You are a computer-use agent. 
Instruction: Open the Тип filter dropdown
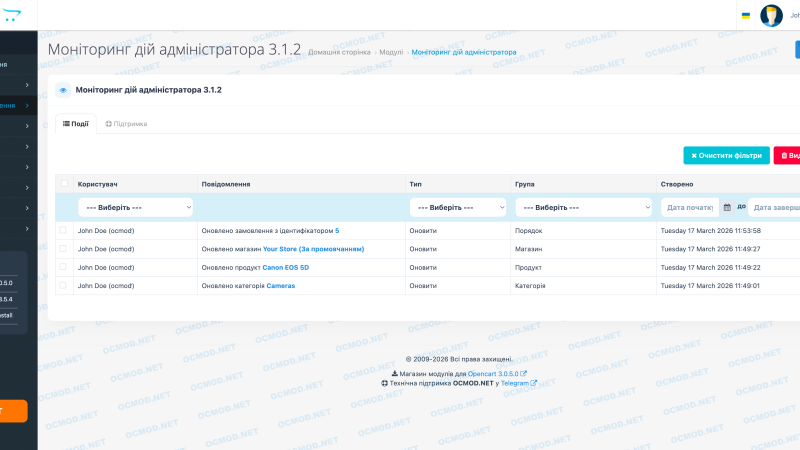point(458,207)
